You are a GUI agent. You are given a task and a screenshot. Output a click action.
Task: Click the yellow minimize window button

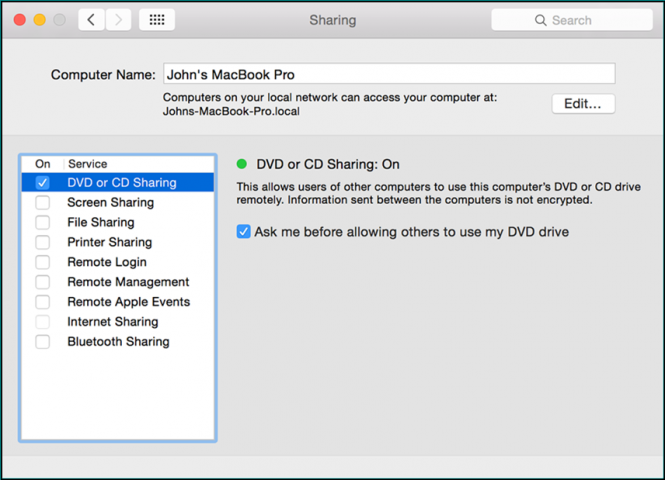(40, 20)
